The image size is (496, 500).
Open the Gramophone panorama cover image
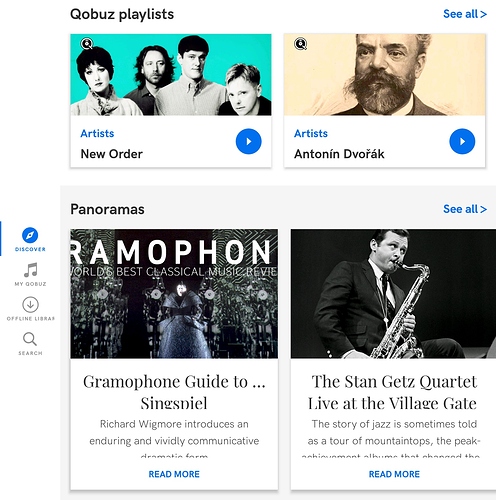[174, 294]
